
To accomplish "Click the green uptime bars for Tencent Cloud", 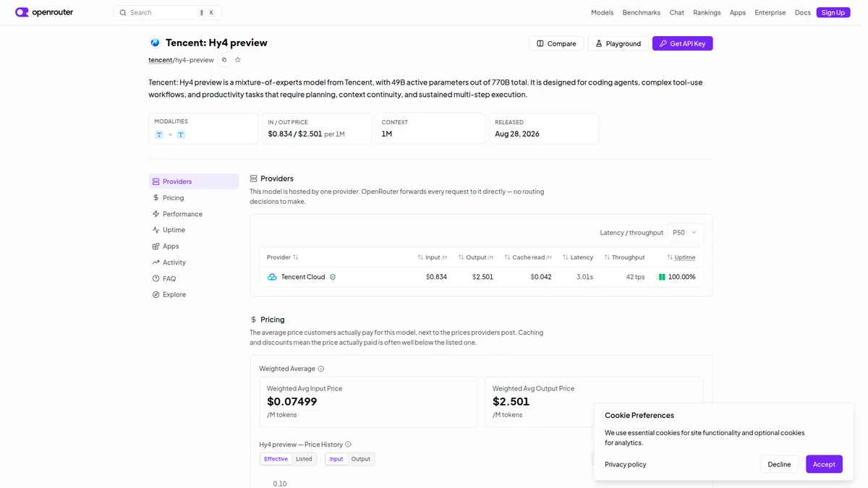I will pyautogui.click(x=661, y=277).
